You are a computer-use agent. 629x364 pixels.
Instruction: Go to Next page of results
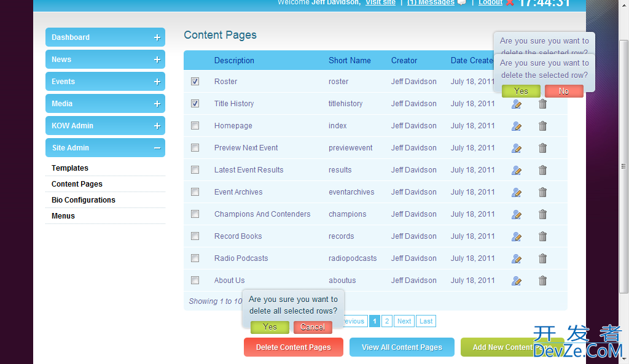click(404, 321)
